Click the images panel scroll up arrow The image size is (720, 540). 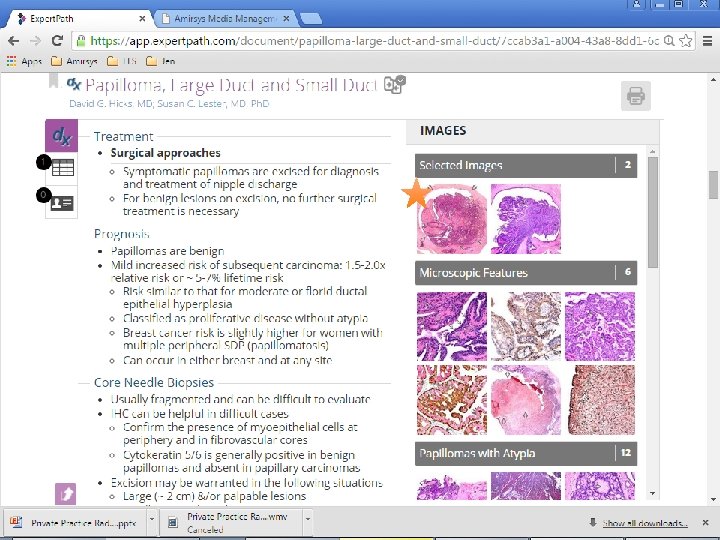653,152
